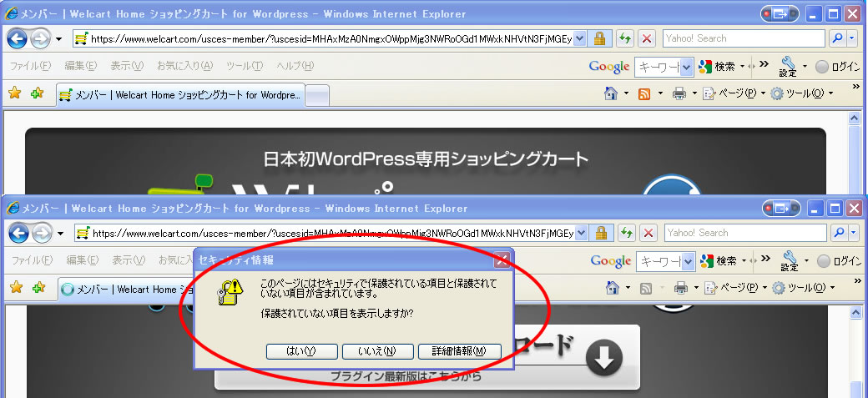Click Favorites star in lower window
Image resolution: width=868 pixels, height=398 pixels.
click(x=16, y=288)
